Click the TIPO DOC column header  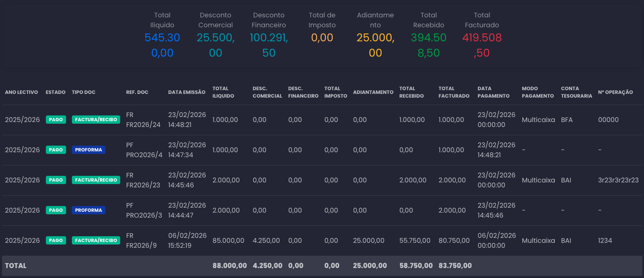83,92
